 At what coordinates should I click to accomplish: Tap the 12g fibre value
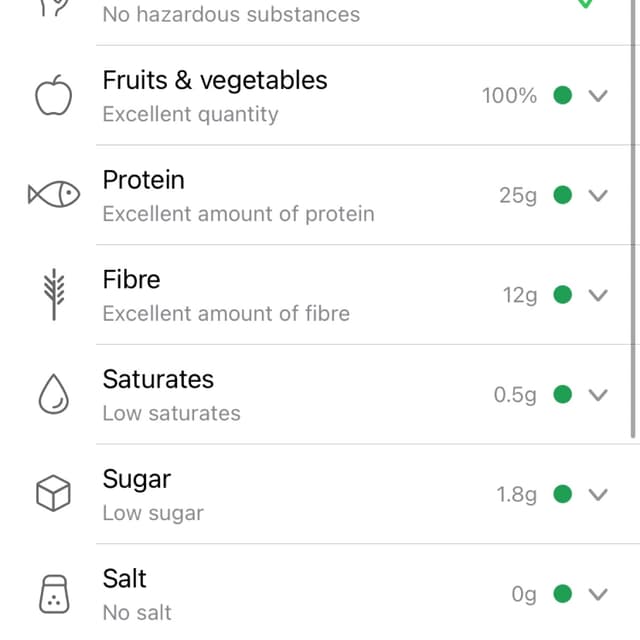[x=520, y=296]
